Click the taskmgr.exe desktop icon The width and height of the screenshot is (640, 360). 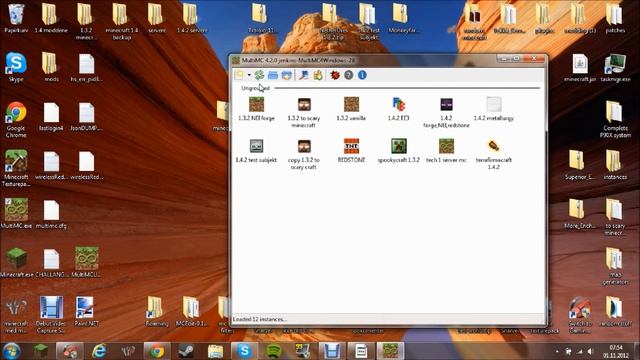point(615,67)
